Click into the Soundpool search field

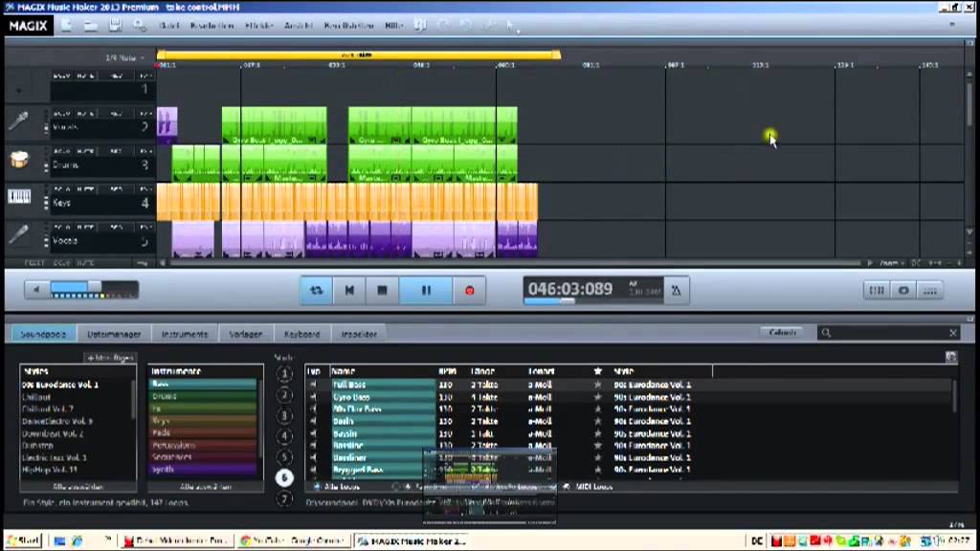click(888, 333)
